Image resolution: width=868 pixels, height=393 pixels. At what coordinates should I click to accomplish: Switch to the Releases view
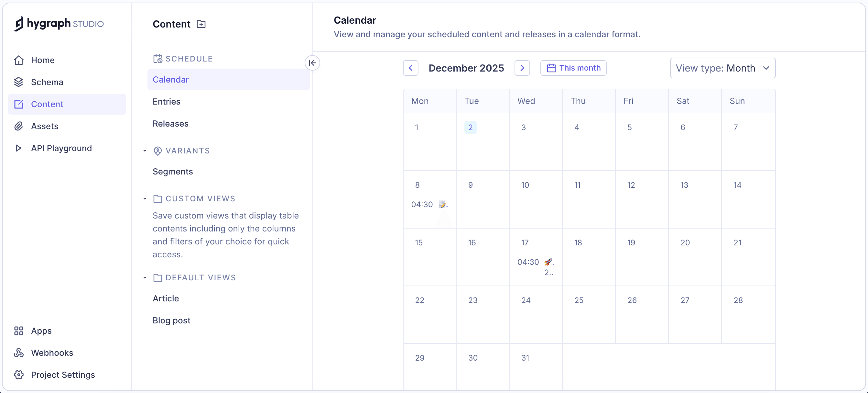pyautogui.click(x=170, y=123)
